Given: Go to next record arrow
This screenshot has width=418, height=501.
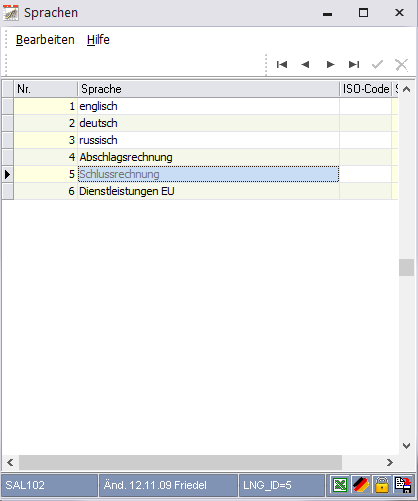Looking at the screenshot, I should 330,64.
